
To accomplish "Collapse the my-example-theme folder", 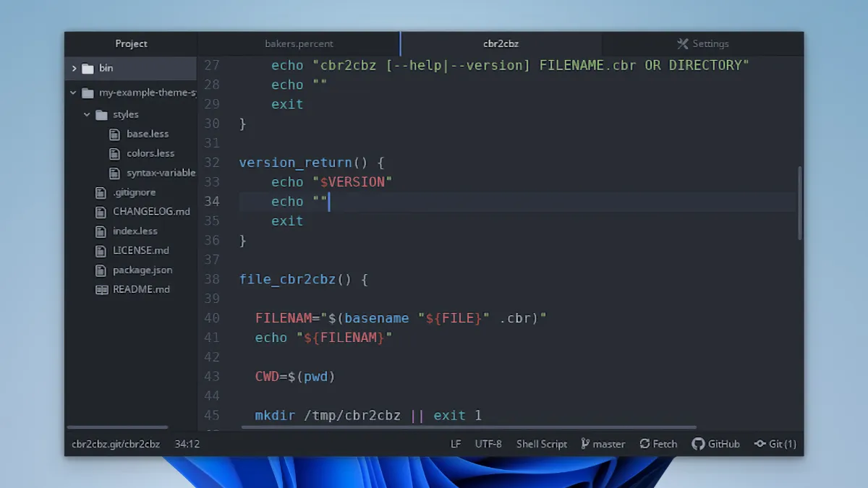I will tap(73, 93).
